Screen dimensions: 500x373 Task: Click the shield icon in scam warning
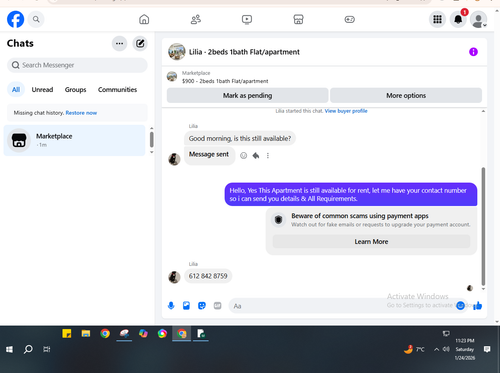click(x=279, y=219)
